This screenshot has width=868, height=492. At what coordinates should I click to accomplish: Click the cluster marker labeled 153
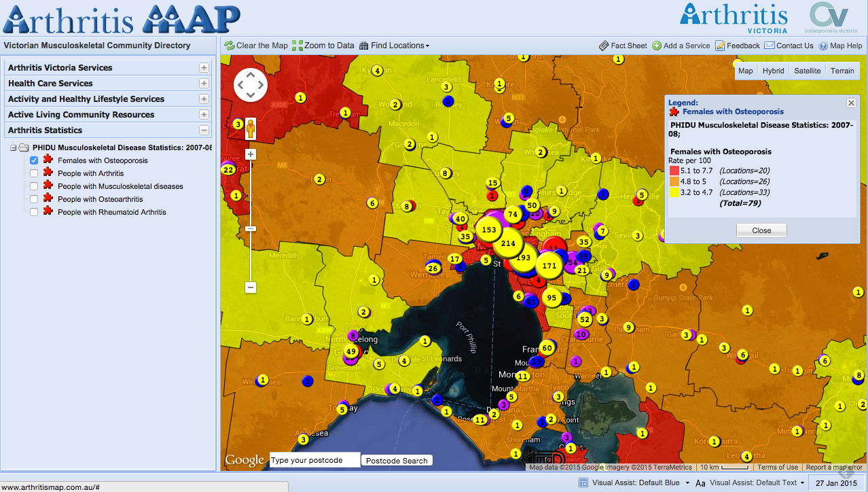coord(489,230)
